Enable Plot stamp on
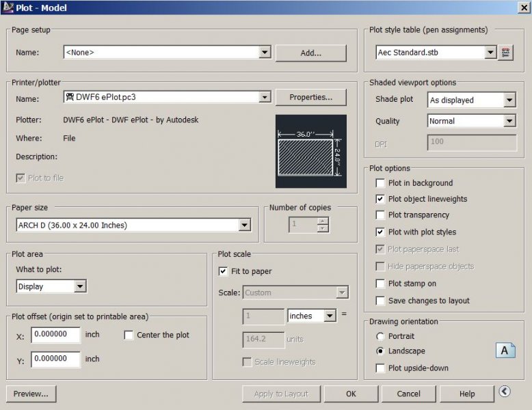This screenshot has height=410, width=532. pos(380,284)
